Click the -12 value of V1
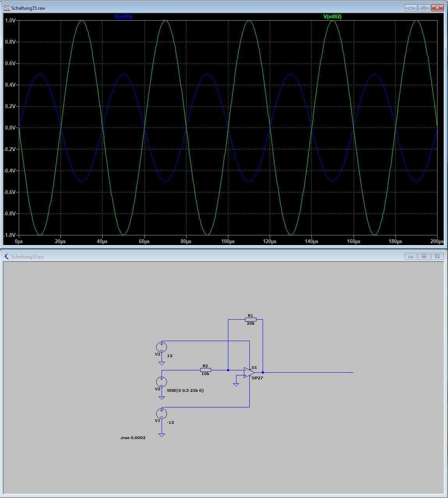 171,423
